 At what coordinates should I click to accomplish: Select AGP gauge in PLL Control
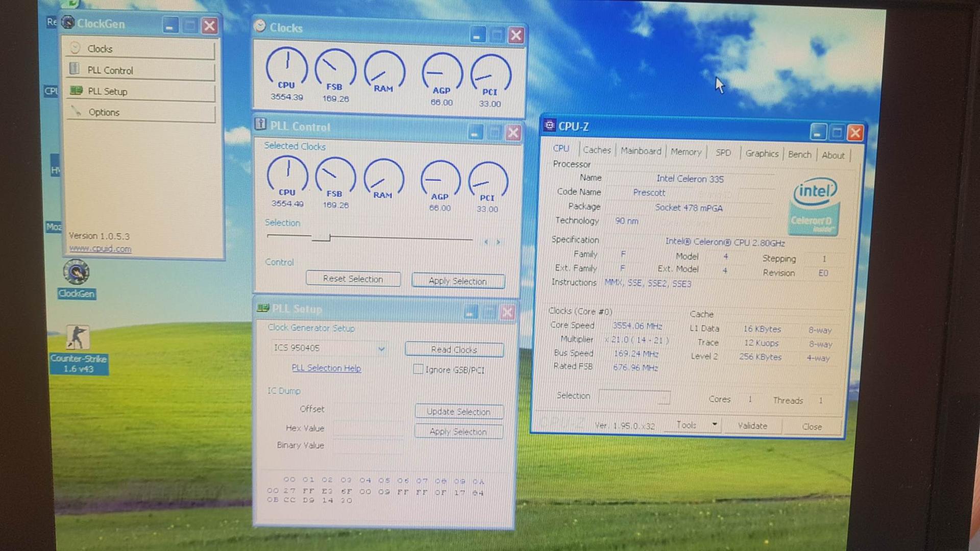[x=440, y=186]
